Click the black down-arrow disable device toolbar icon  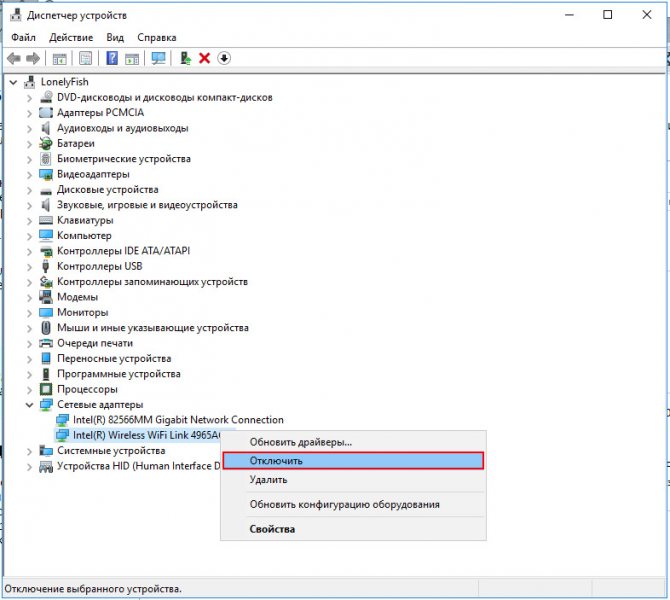coord(224,58)
